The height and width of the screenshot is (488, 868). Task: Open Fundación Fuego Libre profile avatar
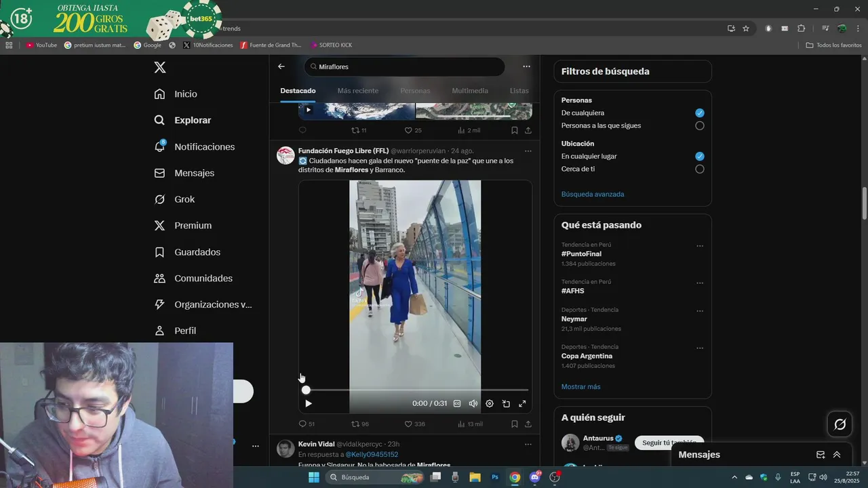tap(285, 155)
